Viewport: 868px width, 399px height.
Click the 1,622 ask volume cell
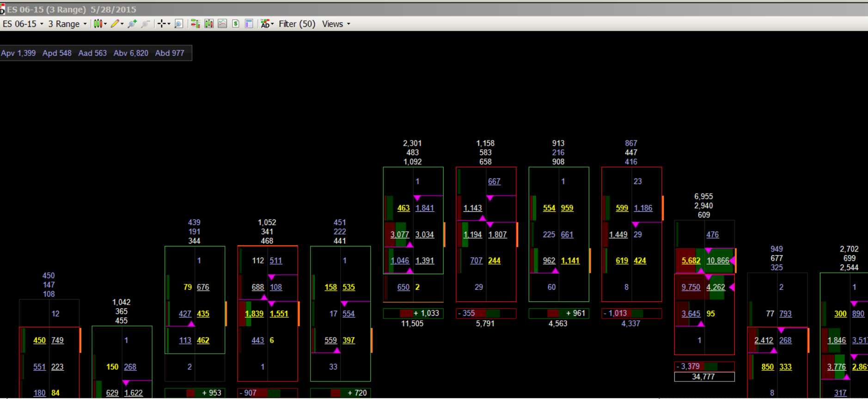click(134, 393)
